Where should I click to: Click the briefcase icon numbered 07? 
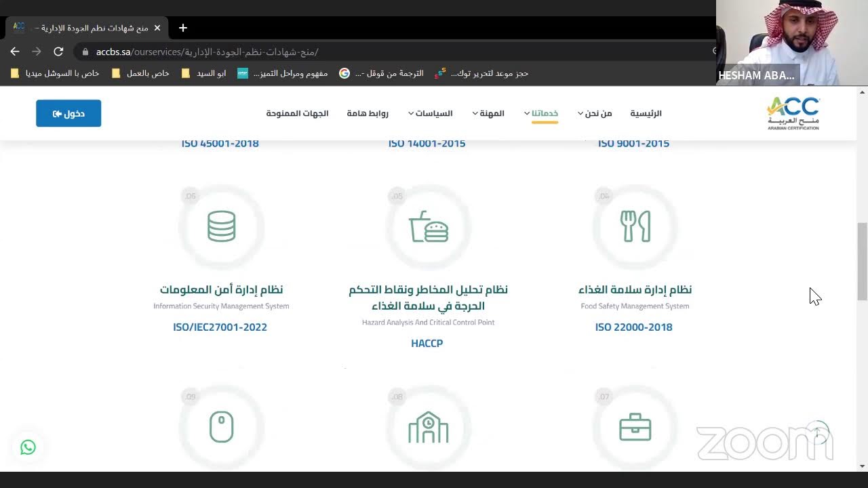(x=635, y=428)
